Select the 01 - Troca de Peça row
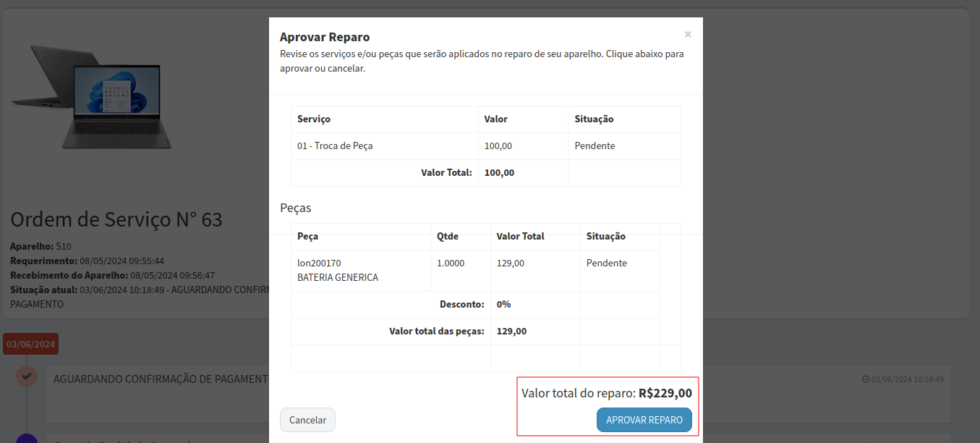Screen dimensions: 980x443 [x=335, y=145]
